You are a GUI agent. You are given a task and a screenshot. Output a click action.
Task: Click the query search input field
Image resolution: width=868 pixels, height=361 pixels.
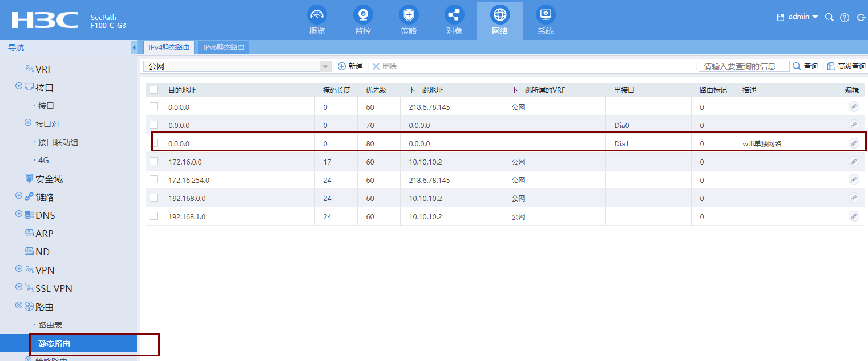click(744, 66)
